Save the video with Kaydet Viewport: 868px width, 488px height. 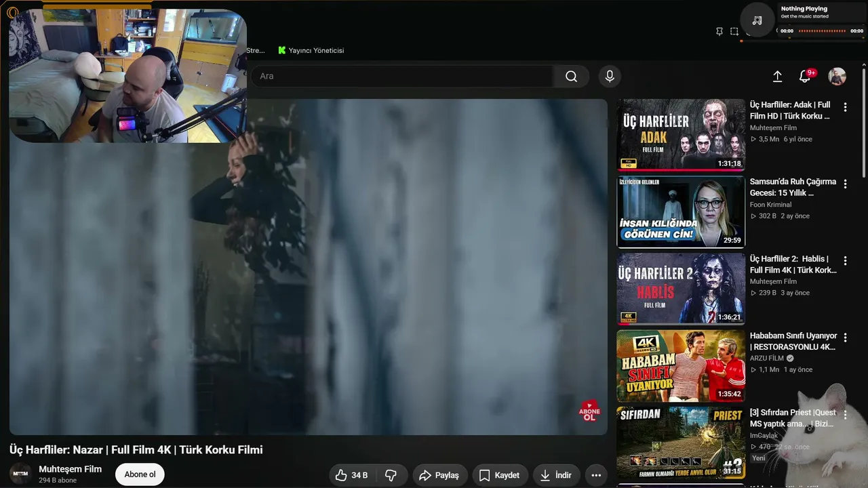[x=499, y=475]
